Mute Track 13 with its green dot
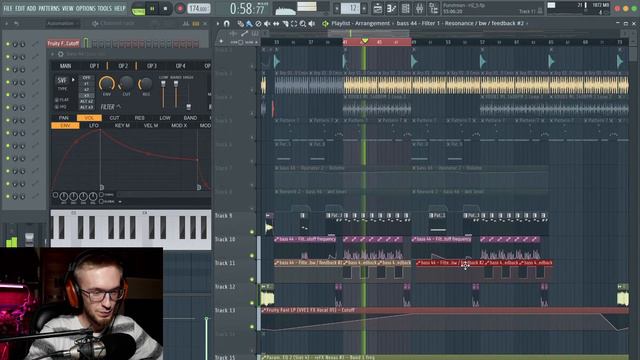640x360 pixels. pos(252,327)
